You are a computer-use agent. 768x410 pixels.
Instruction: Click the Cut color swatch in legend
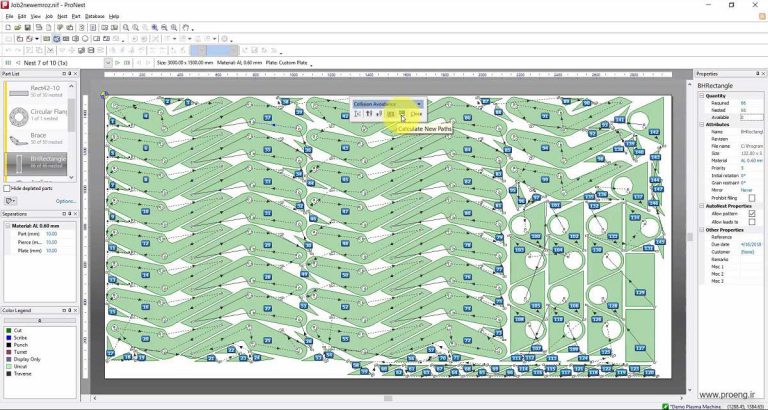point(9,330)
